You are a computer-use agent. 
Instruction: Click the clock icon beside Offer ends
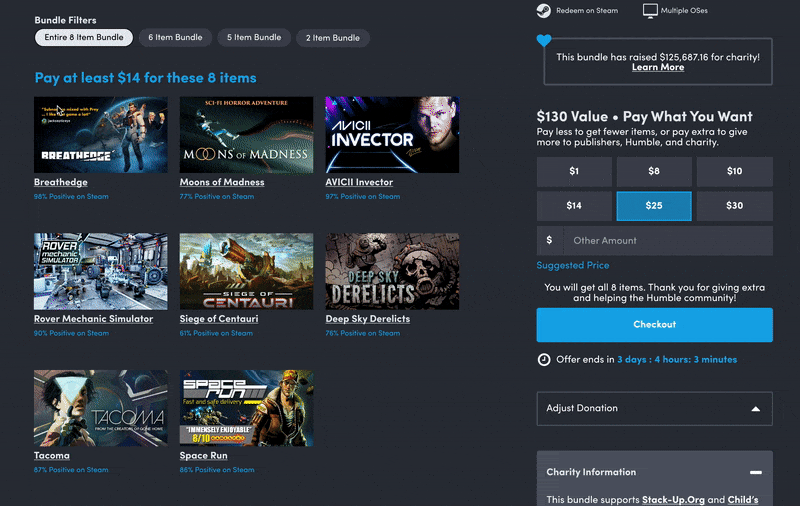pos(544,360)
